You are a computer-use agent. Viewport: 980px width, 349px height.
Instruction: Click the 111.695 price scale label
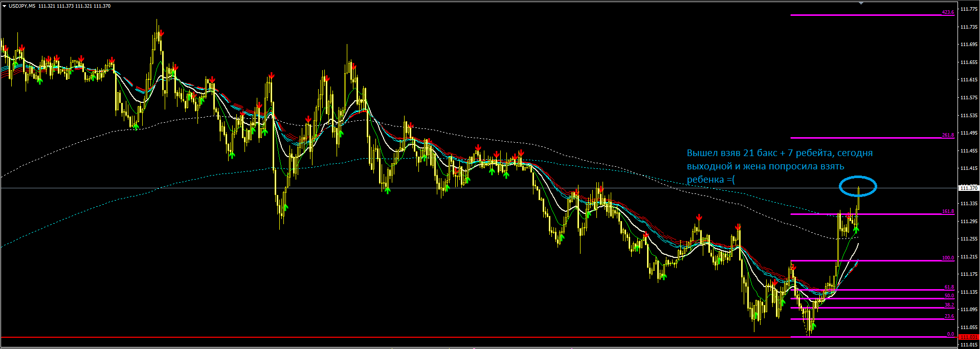coord(969,45)
